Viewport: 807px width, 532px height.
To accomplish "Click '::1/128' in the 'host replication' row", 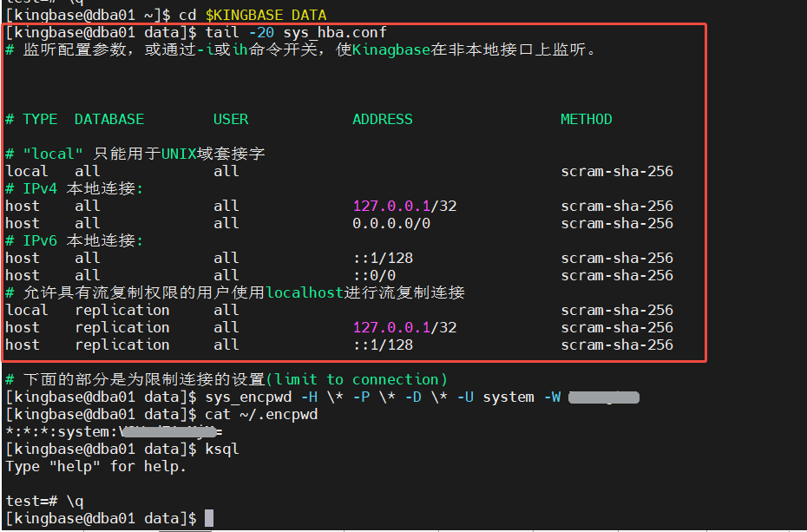I will (x=383, y=345).
